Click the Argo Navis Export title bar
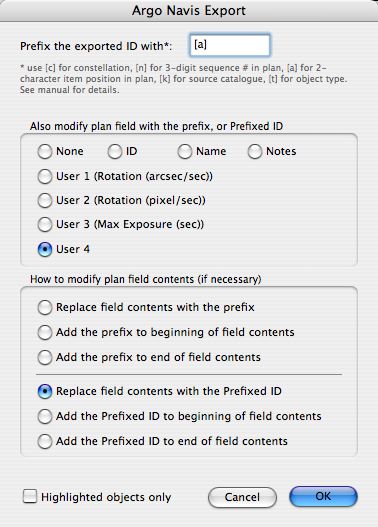The image size is (378, 527). [189, 10]
